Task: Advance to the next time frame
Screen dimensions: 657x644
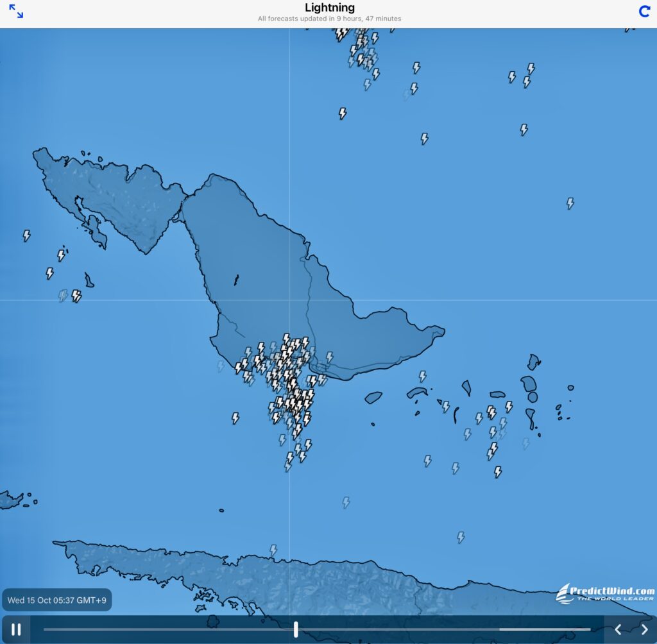Action: [x=645, y=629]
